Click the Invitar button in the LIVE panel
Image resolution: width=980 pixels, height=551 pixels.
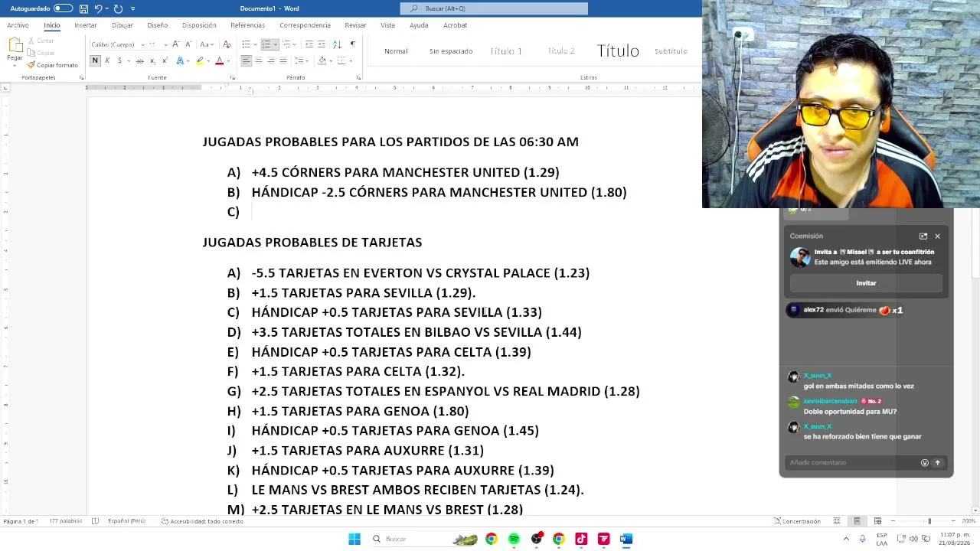pyautogui.click(x=866, y=283)
